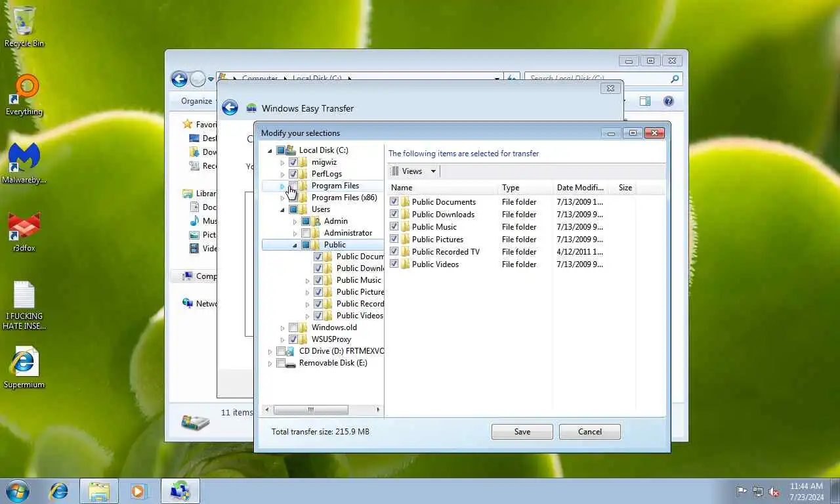Image resolution: width=840 pixels, height=504 pixels.
Task: Click the taskbar clock
Action: pyautogui.click(x=806, y=491)
